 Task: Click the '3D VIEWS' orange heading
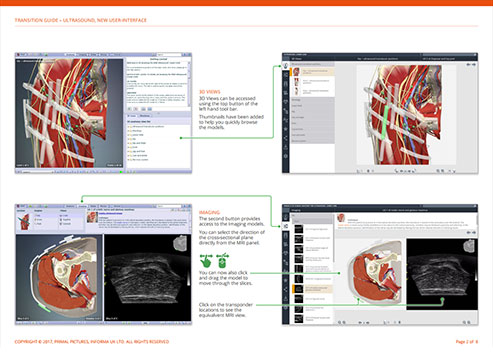pos(210,92)
